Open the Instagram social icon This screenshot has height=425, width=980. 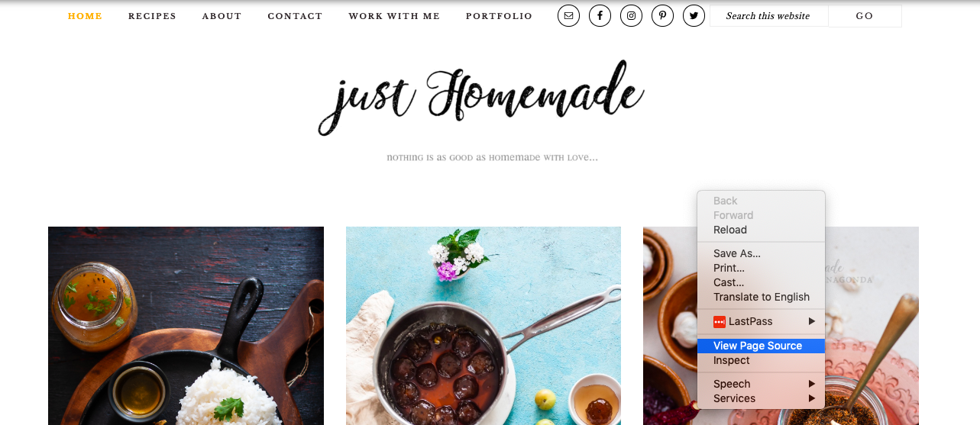click(631, 16)
